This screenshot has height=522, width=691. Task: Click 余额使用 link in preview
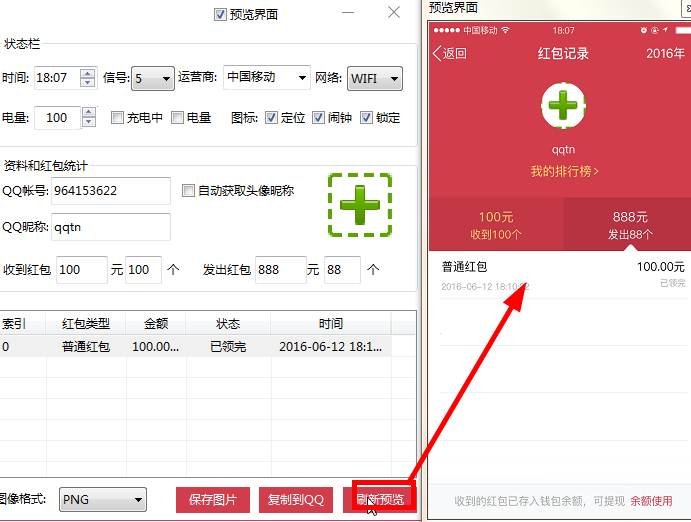(651, 501)
